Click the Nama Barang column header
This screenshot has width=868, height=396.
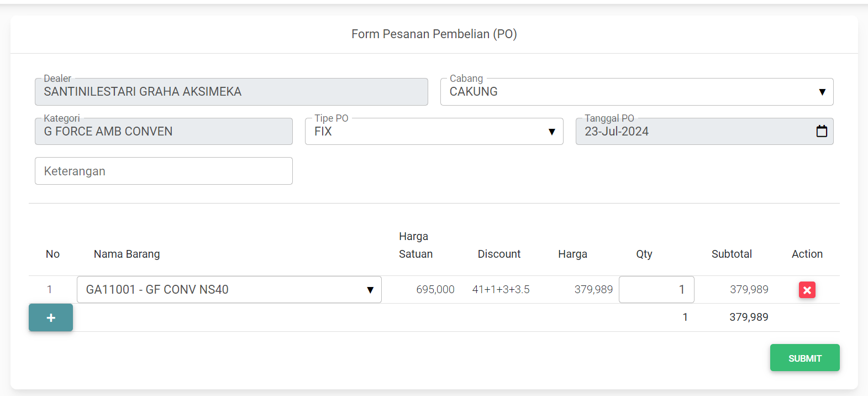pyautogui.click(x=127, y=254)
